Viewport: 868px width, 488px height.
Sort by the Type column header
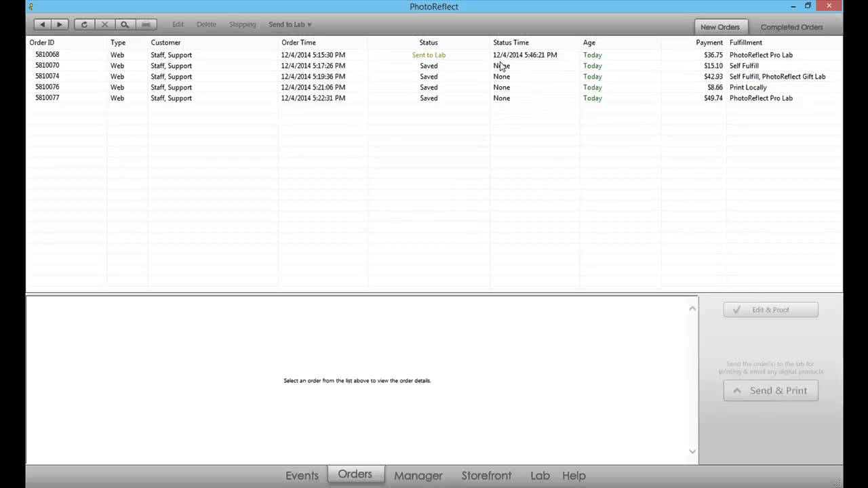[x=118, y=43]
